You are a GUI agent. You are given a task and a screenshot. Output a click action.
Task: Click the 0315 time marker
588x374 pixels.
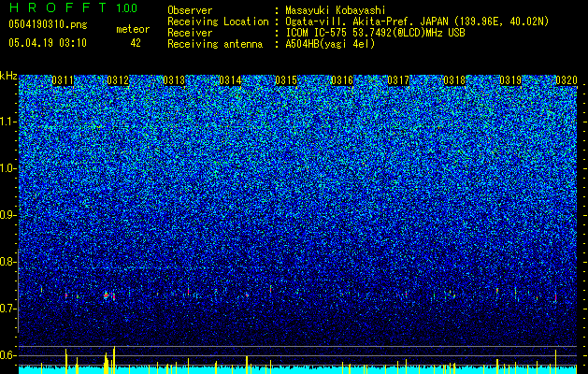[x=286, y=80]
